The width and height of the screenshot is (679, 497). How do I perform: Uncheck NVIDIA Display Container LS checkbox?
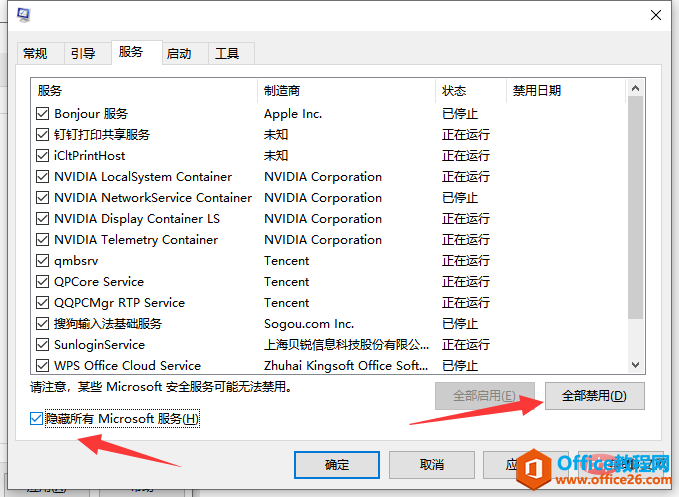[x=42, y=219]
